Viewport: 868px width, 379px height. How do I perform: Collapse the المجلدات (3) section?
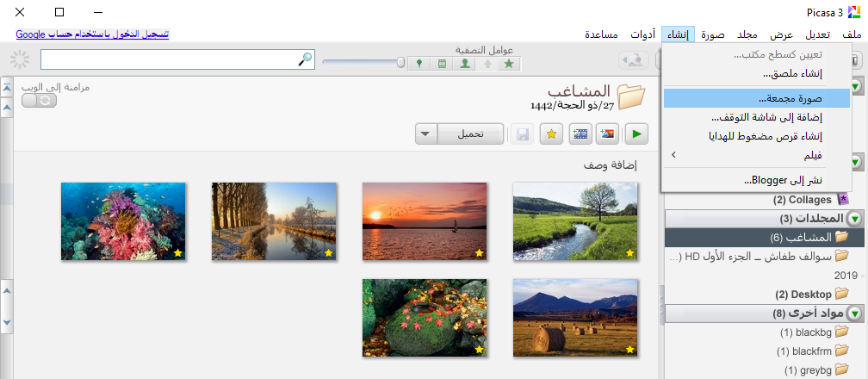855,218
